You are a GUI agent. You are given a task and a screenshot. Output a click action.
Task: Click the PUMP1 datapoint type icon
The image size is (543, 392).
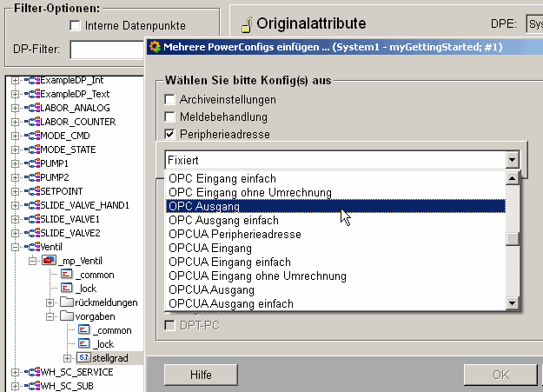pyautogui.click(x=32, y=163)
